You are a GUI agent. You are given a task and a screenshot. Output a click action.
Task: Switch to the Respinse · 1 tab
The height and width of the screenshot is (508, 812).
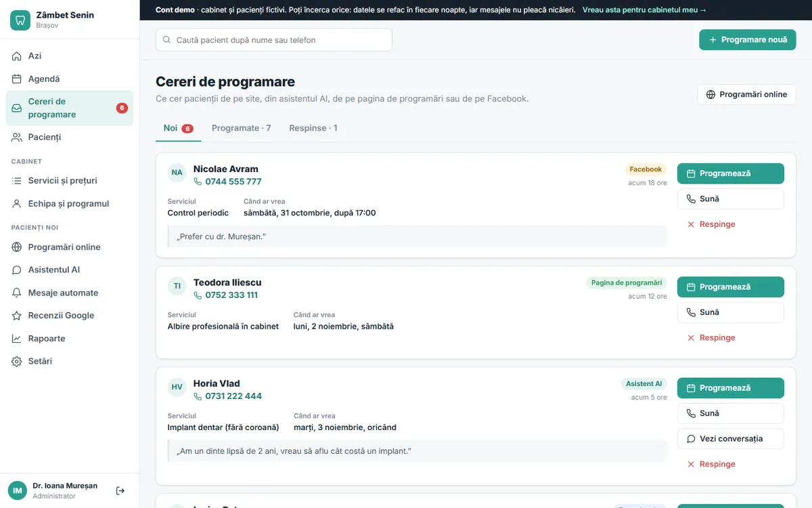[x=313, y=129]
